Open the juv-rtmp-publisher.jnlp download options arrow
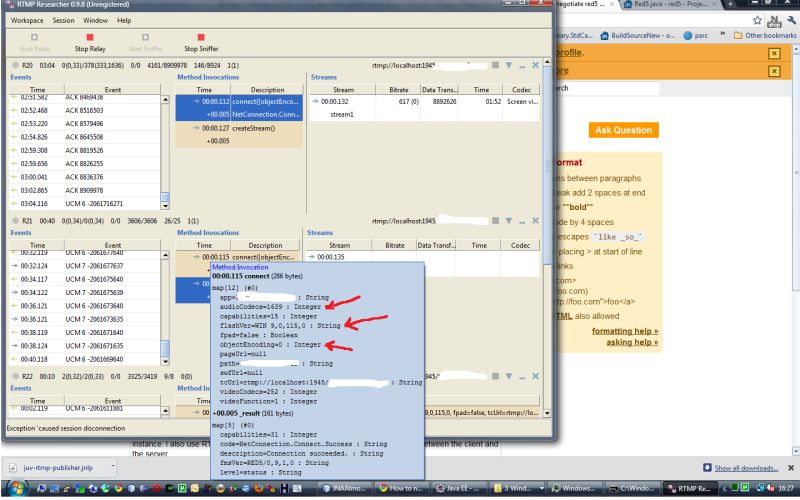The width and height of the screenshot is (800, 500). [113, 466]
